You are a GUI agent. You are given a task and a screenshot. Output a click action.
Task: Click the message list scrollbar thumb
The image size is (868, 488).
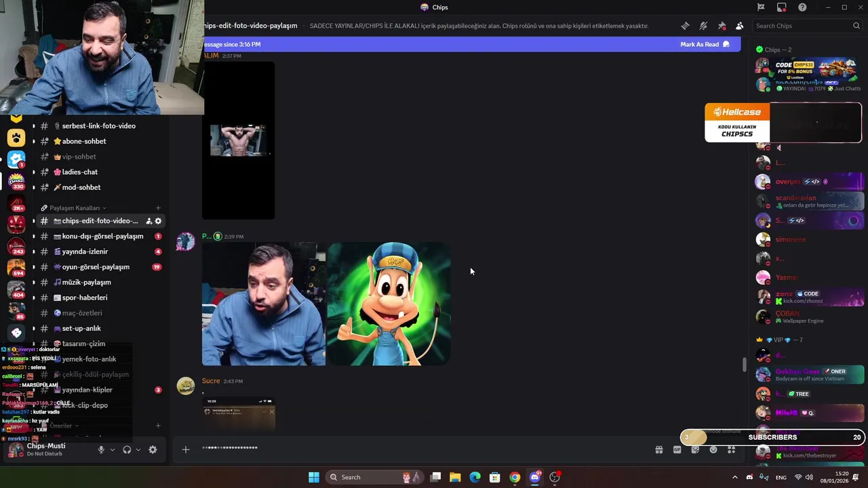pyautogui.click(x=744, y=364)
